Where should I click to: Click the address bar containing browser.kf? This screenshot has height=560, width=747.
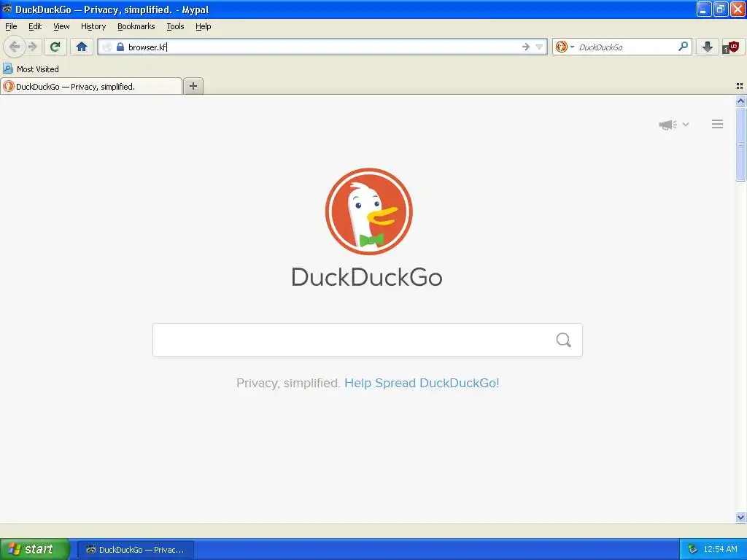(322, 47)
